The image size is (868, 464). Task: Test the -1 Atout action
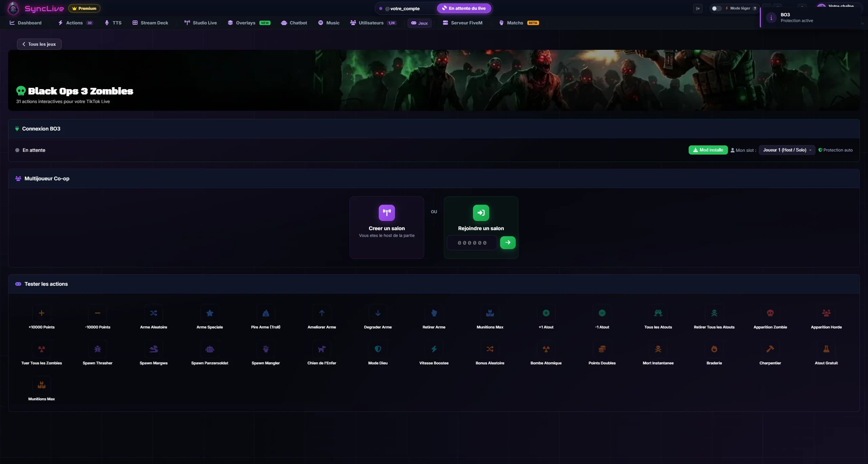coord(602,313)
